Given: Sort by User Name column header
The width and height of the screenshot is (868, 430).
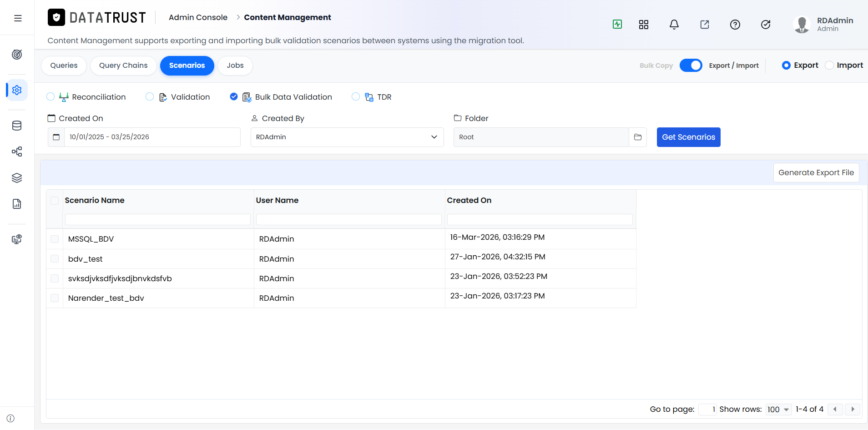Looking at the screenshot, I should [277, 200].
